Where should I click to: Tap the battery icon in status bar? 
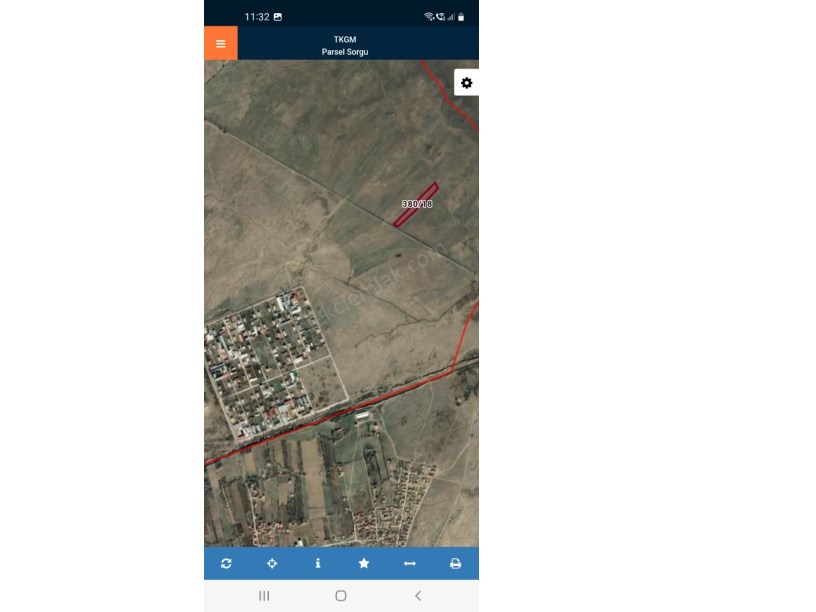point(461,17)
